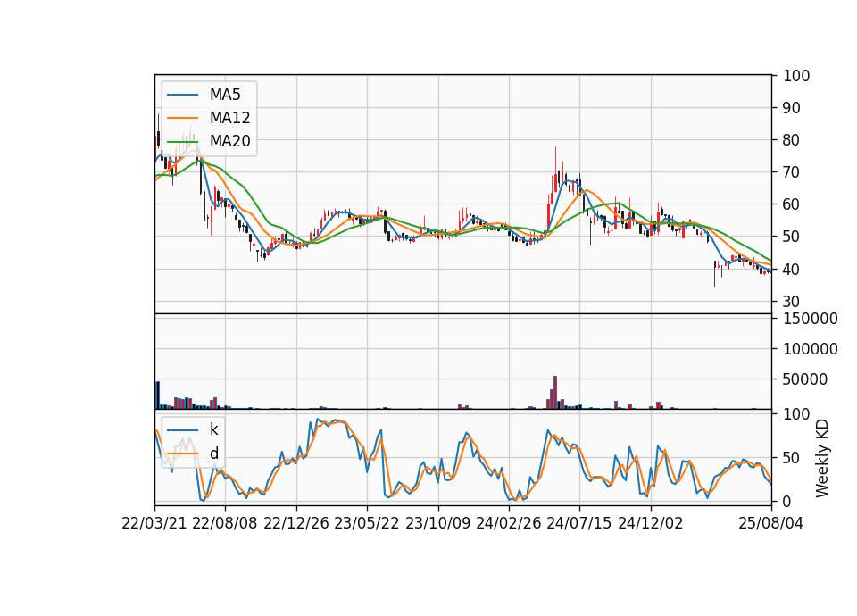Click the k legend label in KD panel
The height and width of the screenshot is (616, 857).
[x=213, y=429]
